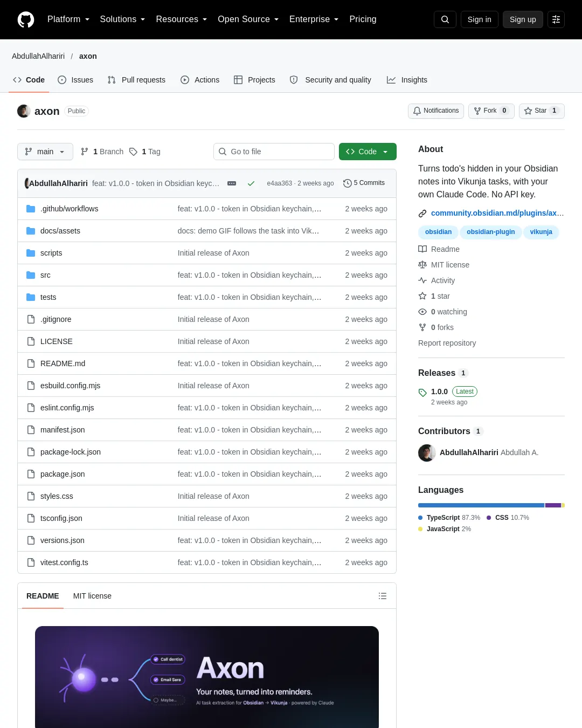Click the e4aa363 commit hash
Screen dimensions: 582x728
[x=279, y=183]
